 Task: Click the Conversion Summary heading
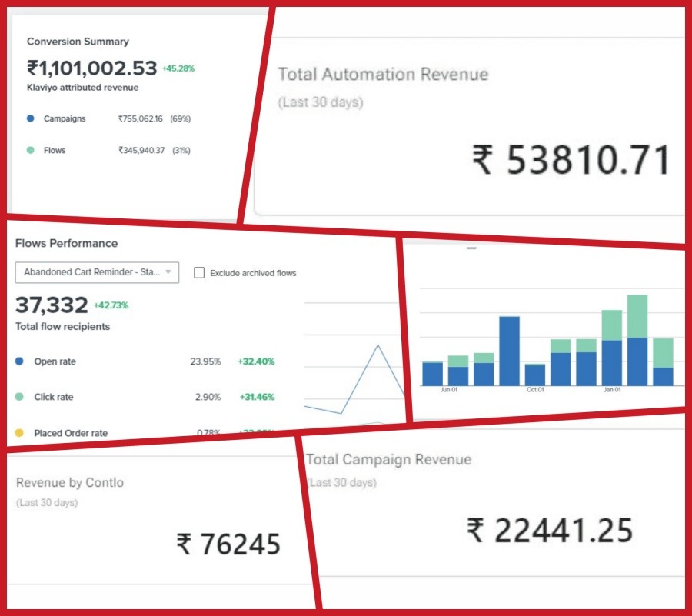coord(78,42)
